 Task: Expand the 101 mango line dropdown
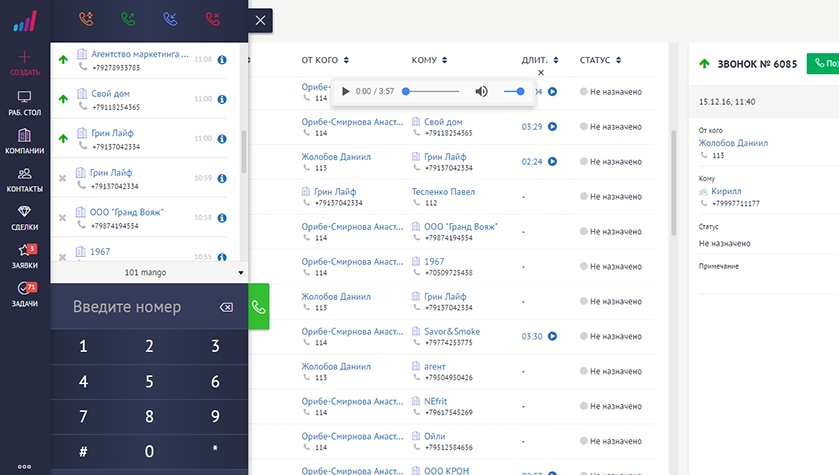241,272
